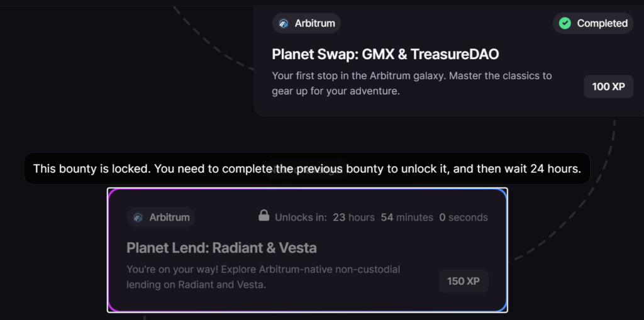Click the Arbitrum chain tag on the locked bounty

coord(161,218)
